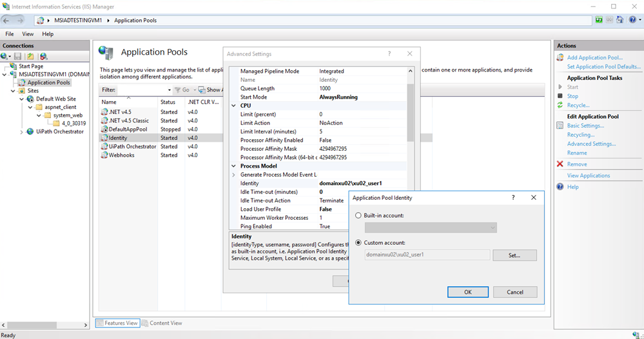Expand the UiPath Orchestrator site node
The height and width of the screenshot is (339, 644).
22,131
